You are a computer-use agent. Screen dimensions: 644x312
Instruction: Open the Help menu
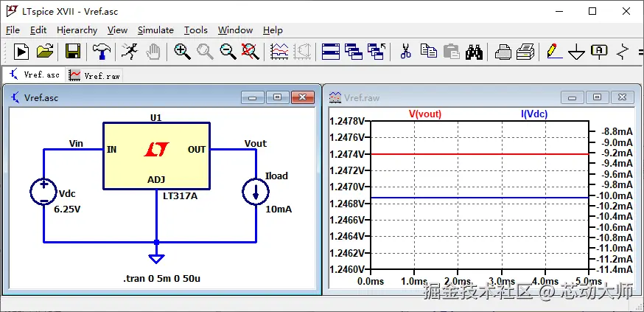(273, 30)
